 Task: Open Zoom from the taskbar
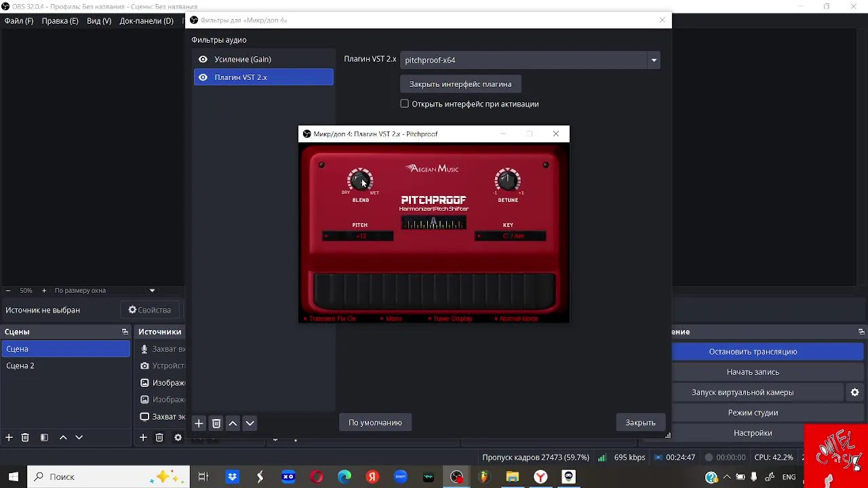tap(400, 477)
